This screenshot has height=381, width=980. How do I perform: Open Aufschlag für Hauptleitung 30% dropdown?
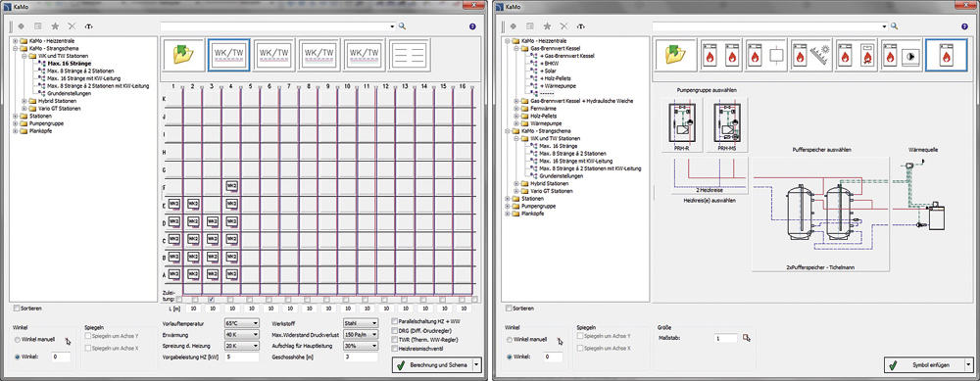click(361, 346)
